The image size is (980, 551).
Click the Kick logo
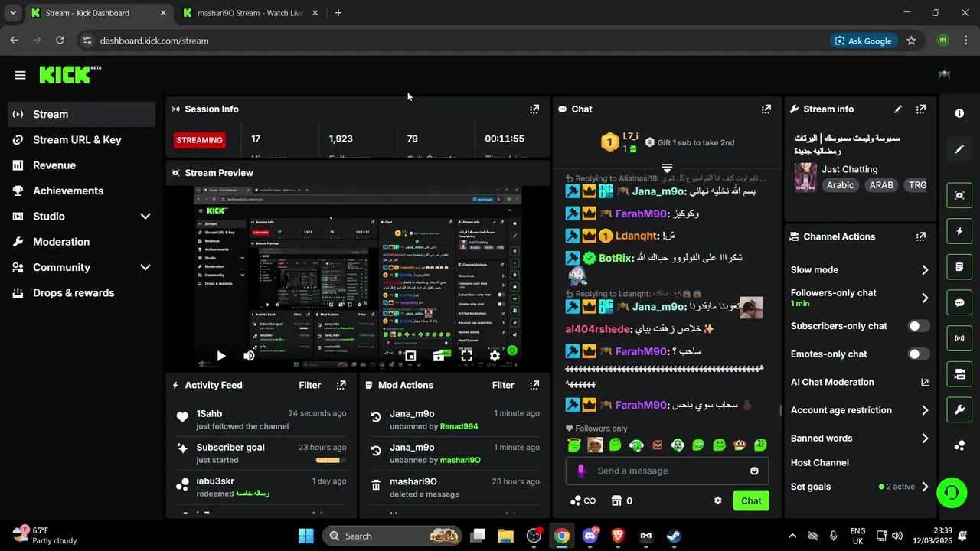70,74
